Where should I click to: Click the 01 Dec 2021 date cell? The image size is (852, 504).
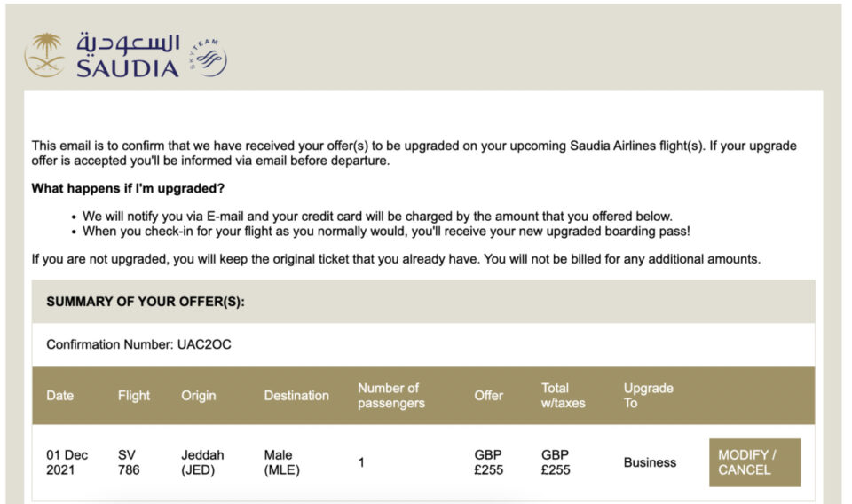pos(67,462)
